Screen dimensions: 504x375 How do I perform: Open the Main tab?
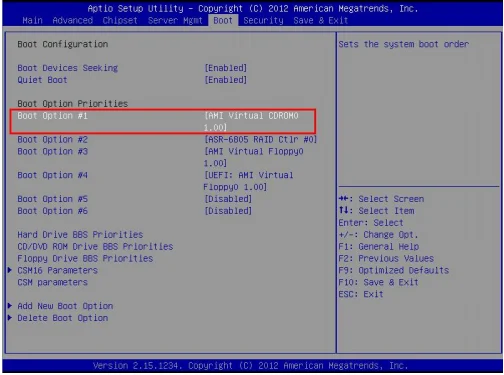(x=32, y=20)
